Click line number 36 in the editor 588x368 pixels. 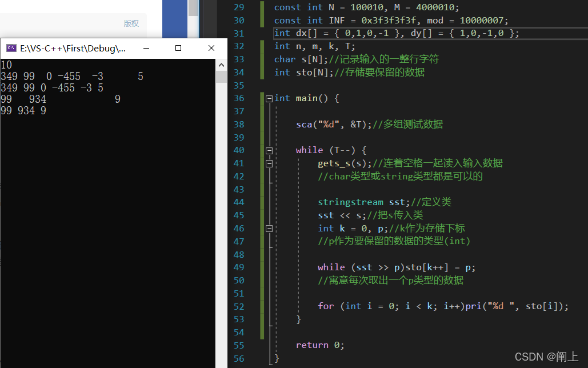[x=239, y=98]
